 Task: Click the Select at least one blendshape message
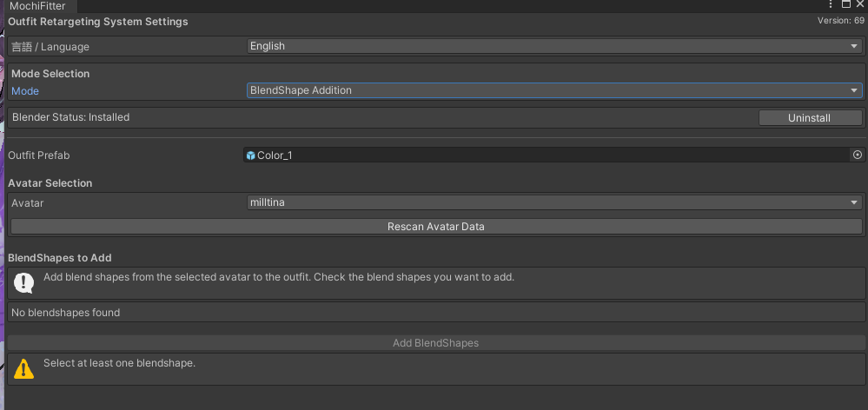[x=120, y=363]
